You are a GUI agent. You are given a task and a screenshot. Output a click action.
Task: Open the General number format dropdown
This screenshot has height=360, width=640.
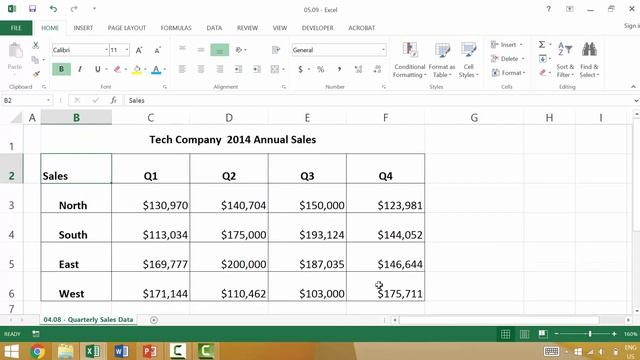[383, 50]
